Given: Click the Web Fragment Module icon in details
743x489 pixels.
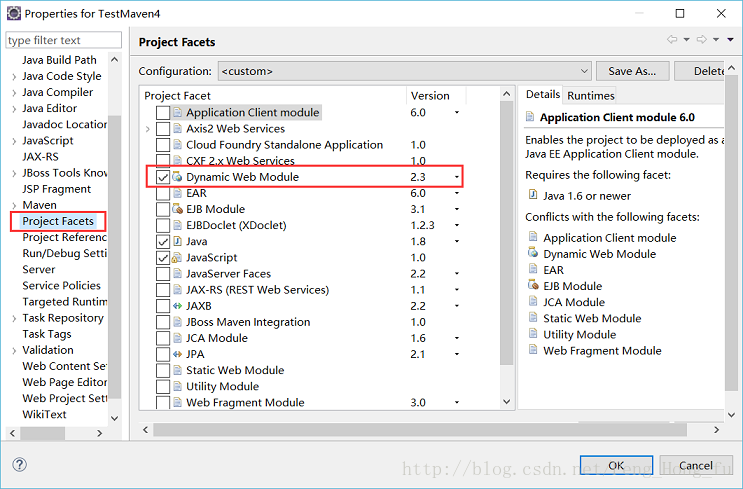Looking at the screenshot, I should coord(533,350).
